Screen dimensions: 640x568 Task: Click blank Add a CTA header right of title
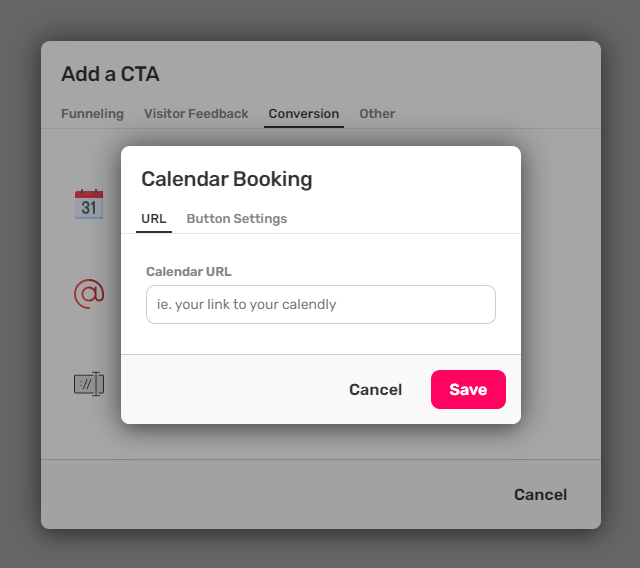point(400,74)
